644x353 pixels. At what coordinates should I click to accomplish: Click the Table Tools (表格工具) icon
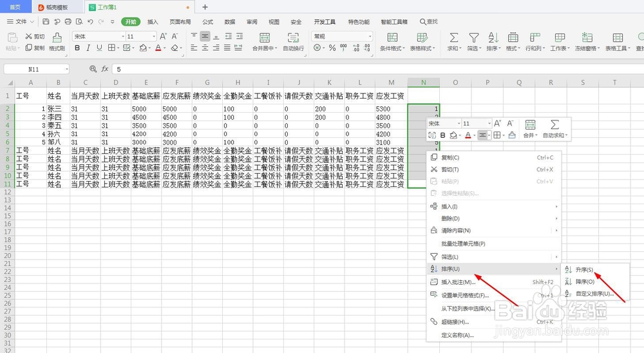pyautogui.click(x=618, y=38)
